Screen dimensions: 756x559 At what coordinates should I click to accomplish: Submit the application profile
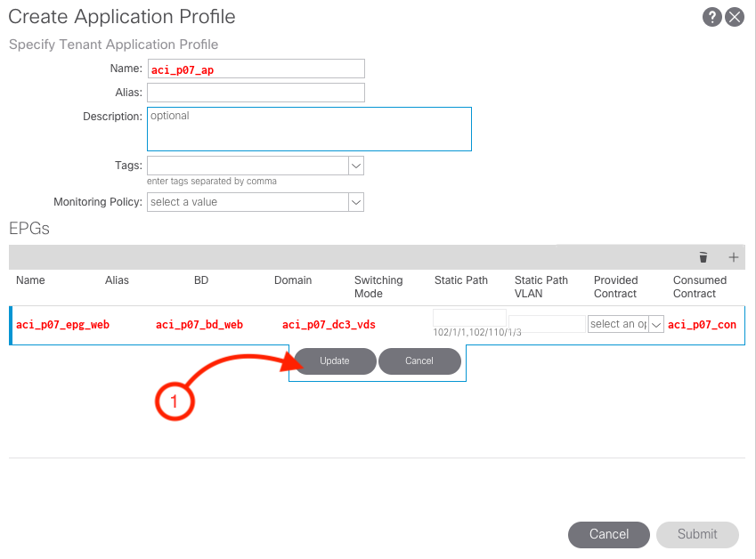697,534
